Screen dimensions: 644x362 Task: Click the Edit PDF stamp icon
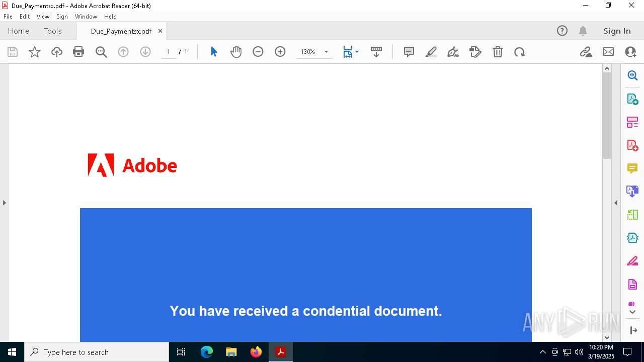click(x=475, y=52)
